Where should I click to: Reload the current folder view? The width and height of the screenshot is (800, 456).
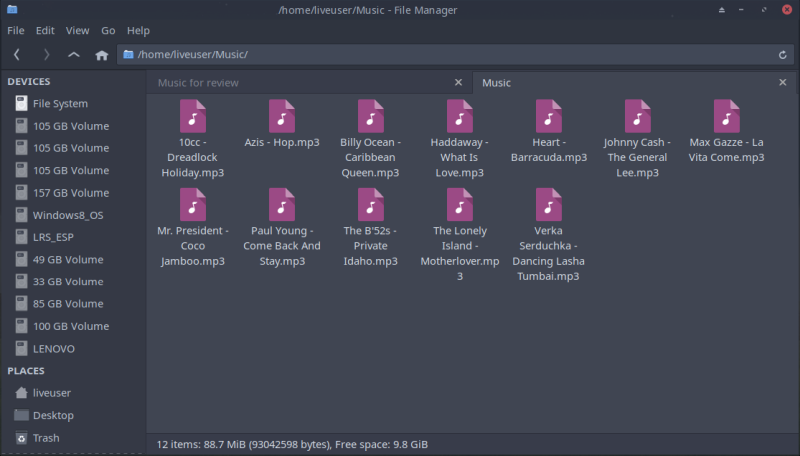[783, 55]
